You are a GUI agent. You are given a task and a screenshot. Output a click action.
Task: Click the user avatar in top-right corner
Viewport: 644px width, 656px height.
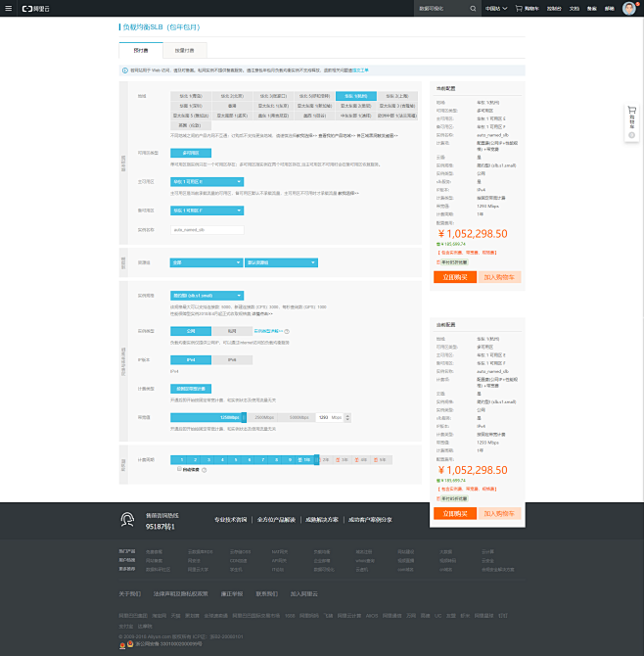(x=628, y=8)
